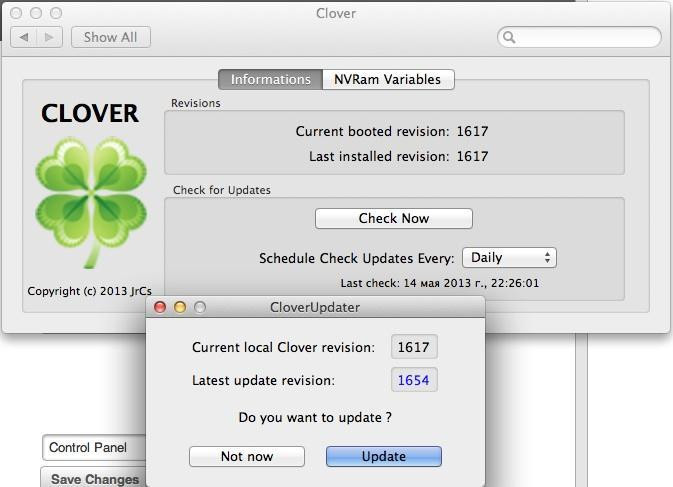Switch to the NVRam Variables tab
Image resolution: width=673 pixels, height=487 pixels.
[388, 79]
